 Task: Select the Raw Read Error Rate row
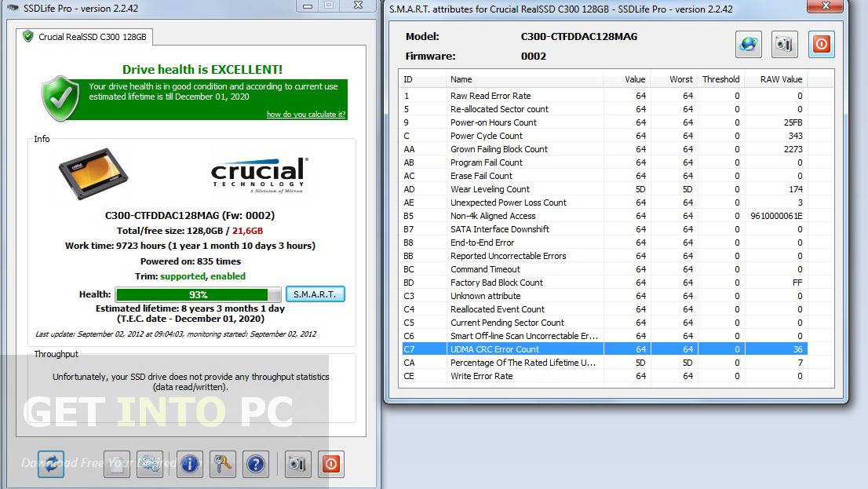click(x=604, y=96)
